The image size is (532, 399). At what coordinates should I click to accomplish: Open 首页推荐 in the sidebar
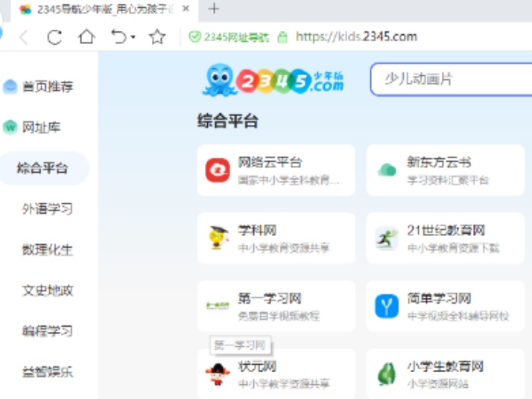(x=48, y=86)
